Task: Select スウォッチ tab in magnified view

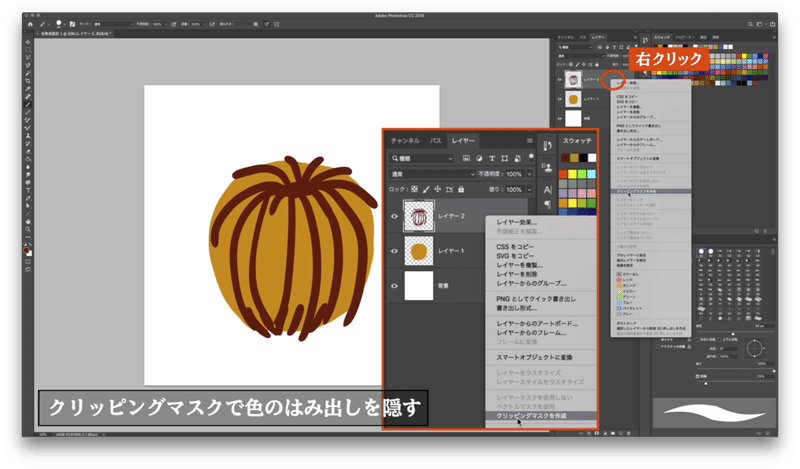Action: click(x=577, y=141)
